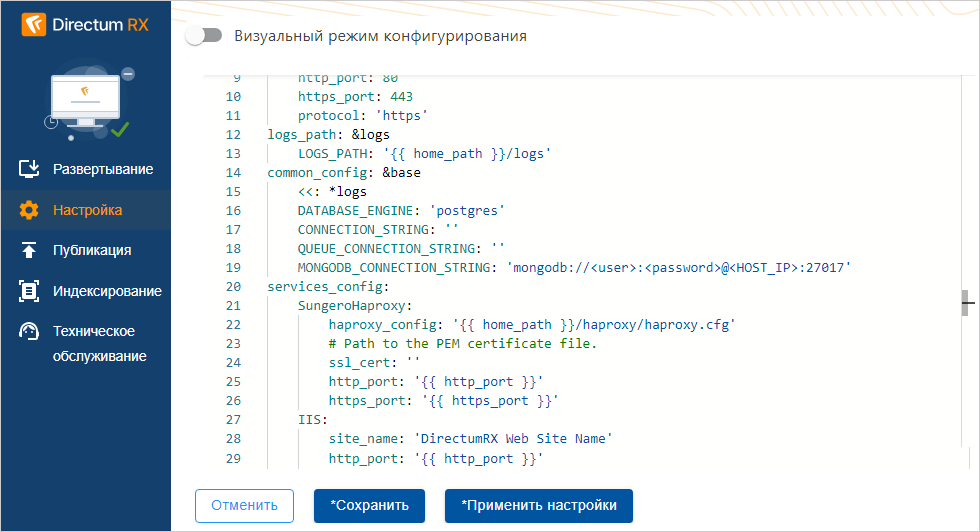980x532 pixels.
Task: Click the orange settings gear icon
Action: click(29, 210)
